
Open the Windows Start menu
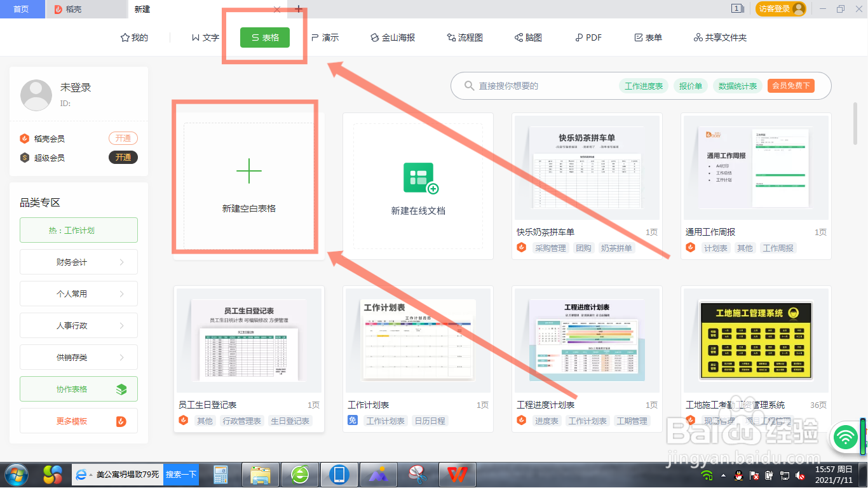(16, 475)
